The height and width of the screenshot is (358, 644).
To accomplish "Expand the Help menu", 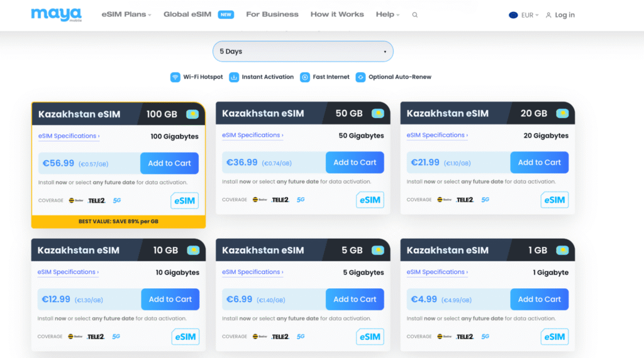I will pos(387,14).
